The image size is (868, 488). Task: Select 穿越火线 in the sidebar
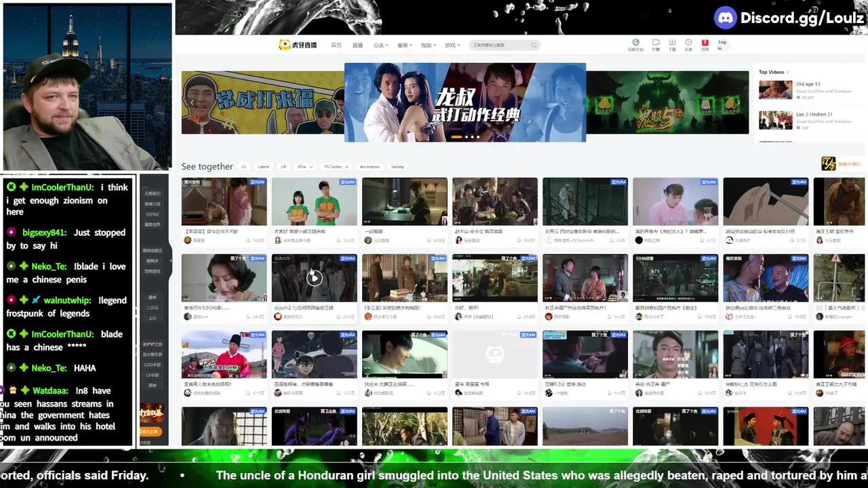click(x=152, y=203)
